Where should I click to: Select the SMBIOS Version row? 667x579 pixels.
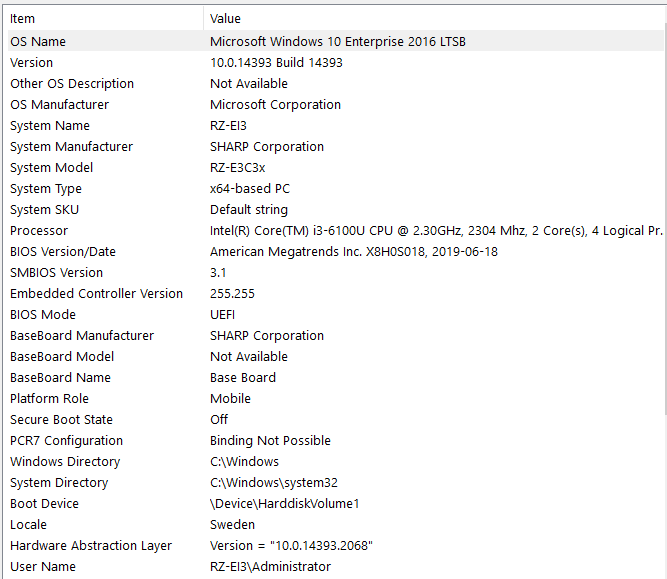coord(56,273)
